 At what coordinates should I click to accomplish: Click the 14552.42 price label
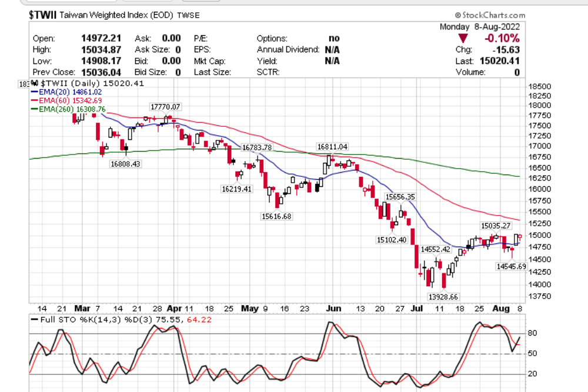pos(435,249)
